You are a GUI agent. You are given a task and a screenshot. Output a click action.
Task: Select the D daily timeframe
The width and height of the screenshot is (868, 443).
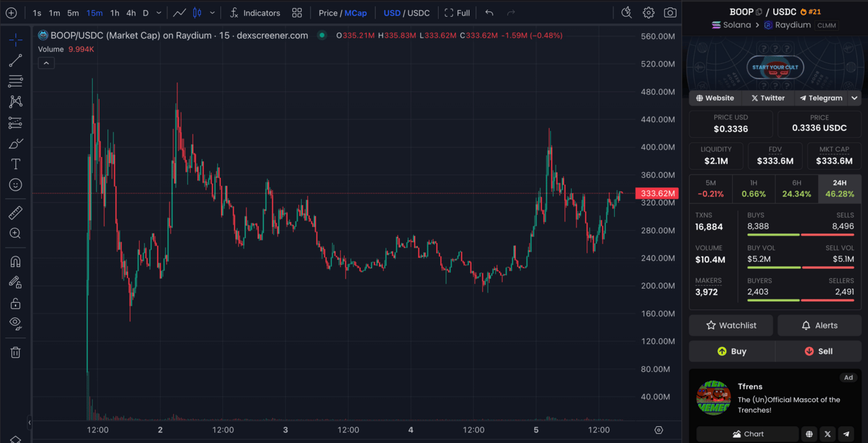pyautogui.click(x=146, y=13)
